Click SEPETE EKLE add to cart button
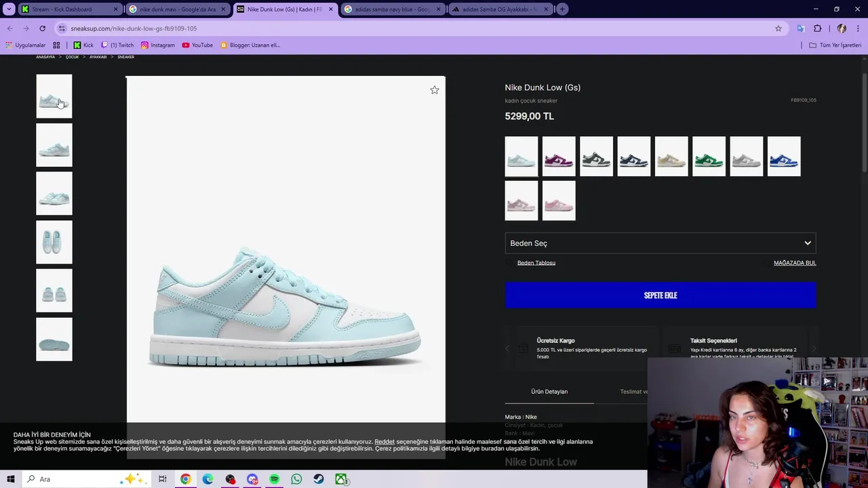Screen dimensions: 868x488 coord(660,296)
